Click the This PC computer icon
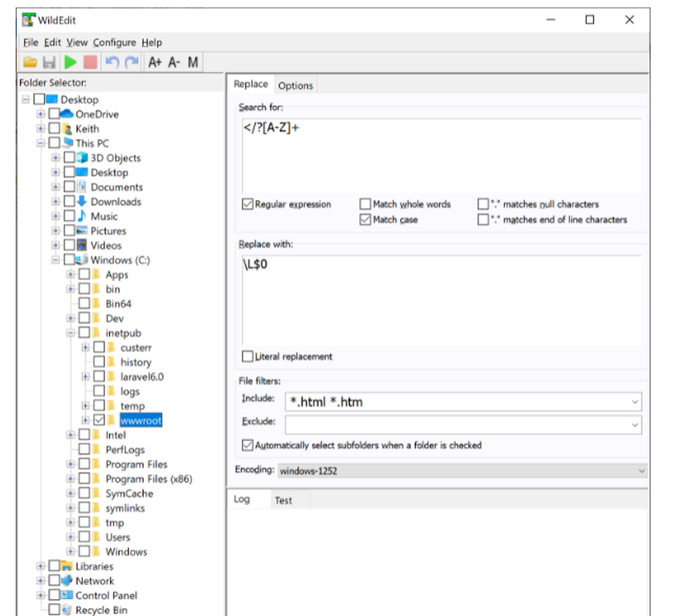The height and width of the screenshot is (616, 680). (x=67, y=143)
